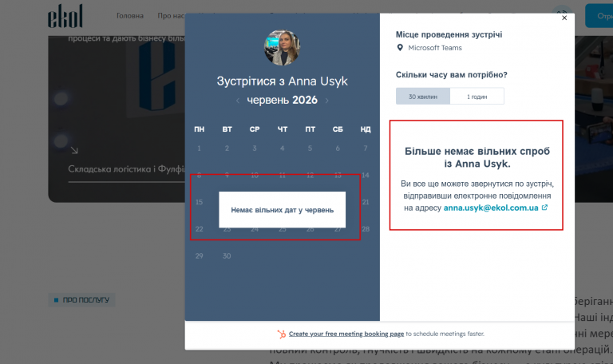
Task: Click Anna Usyk profile photo
Action: pyautogui.click(x=282, y=47)
